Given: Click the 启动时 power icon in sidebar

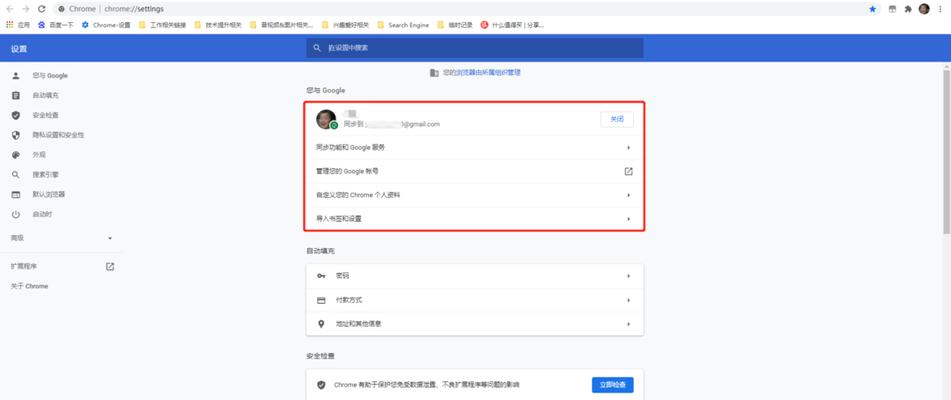Looking at the screenshot, I should (x=16, y=215).
